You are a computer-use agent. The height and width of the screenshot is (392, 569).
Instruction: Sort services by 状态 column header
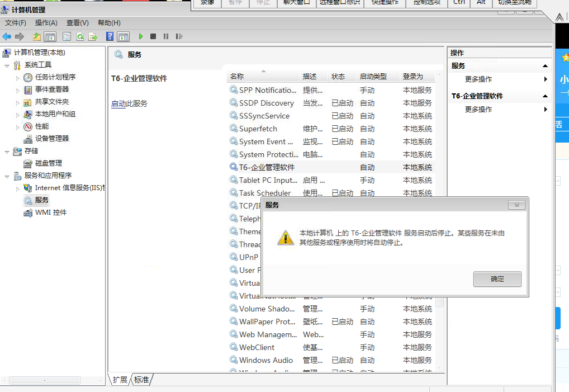343,76
